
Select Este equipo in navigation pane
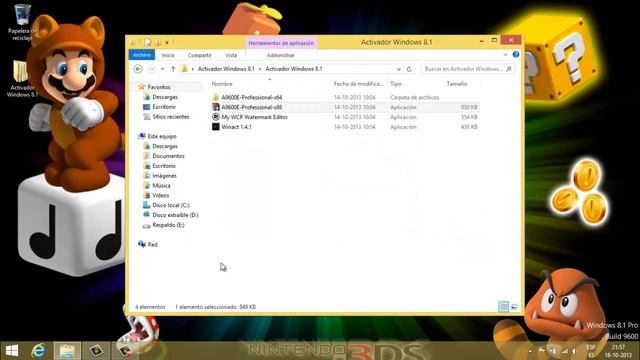point(162,136)
